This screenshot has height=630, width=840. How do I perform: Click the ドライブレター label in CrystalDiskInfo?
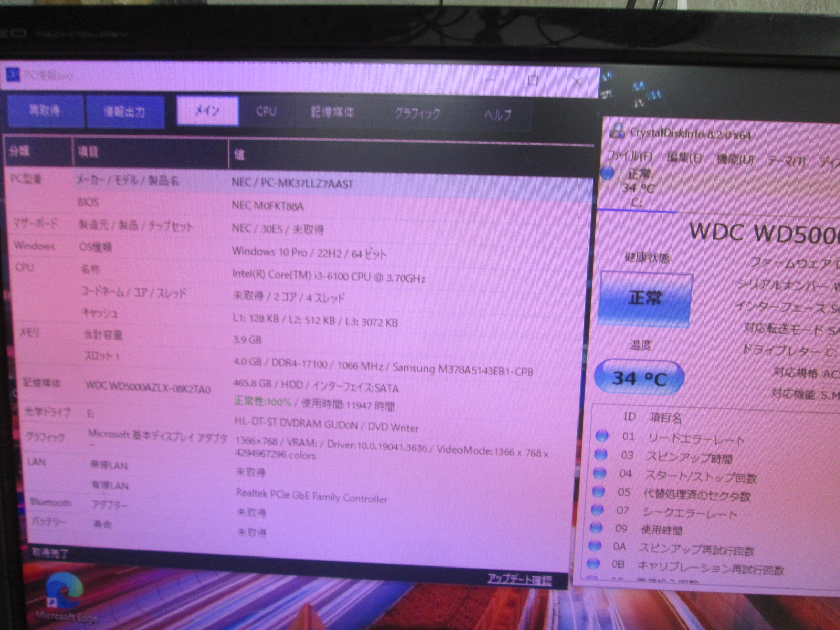click(781, 350)
